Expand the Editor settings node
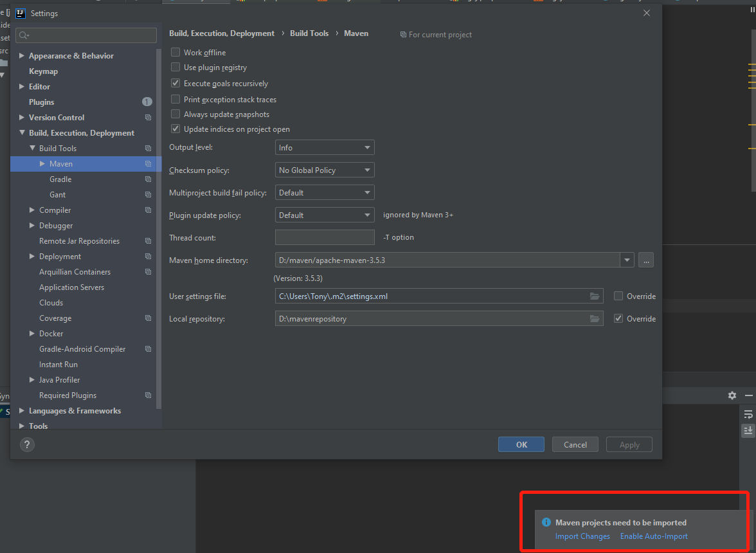This screenshot has width=756, height=553. tap(22, 87)
